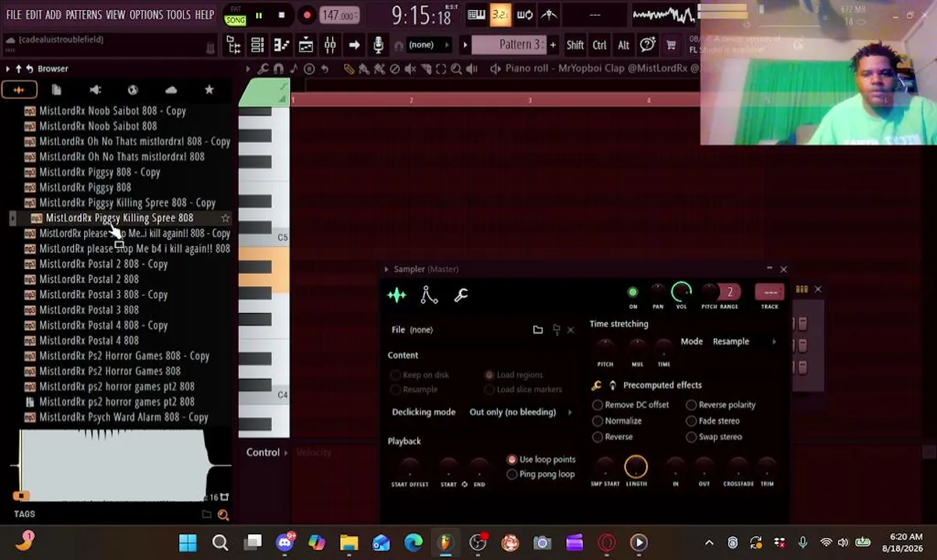The height and width of the screenshot is (560, 937).
Task: Open the Declicking mode dropdown arrow
Action: coord(570,412)
